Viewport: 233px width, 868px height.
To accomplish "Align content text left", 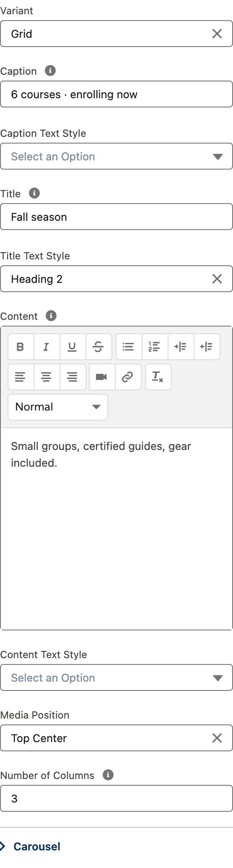I will [x=21, y=377].
